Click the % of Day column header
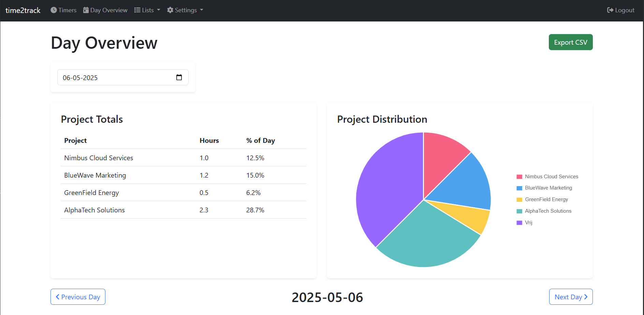This screenshot has height=315, width=644. click(x=261, y=140)
